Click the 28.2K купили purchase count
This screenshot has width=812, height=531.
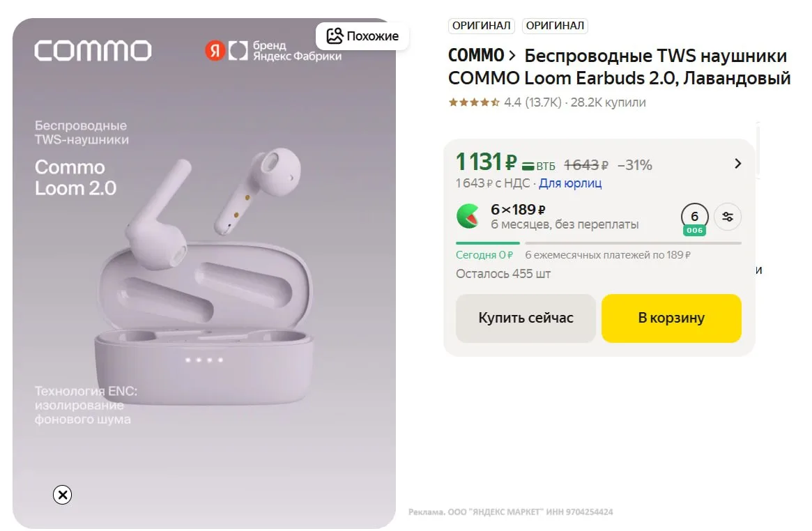[608, 102]
